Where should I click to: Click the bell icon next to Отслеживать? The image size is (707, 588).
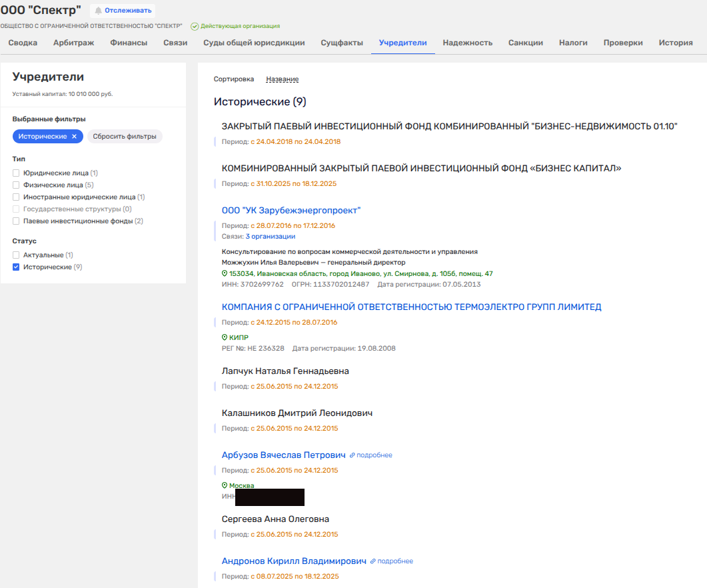pyautogui.click(x=99, y=11)
